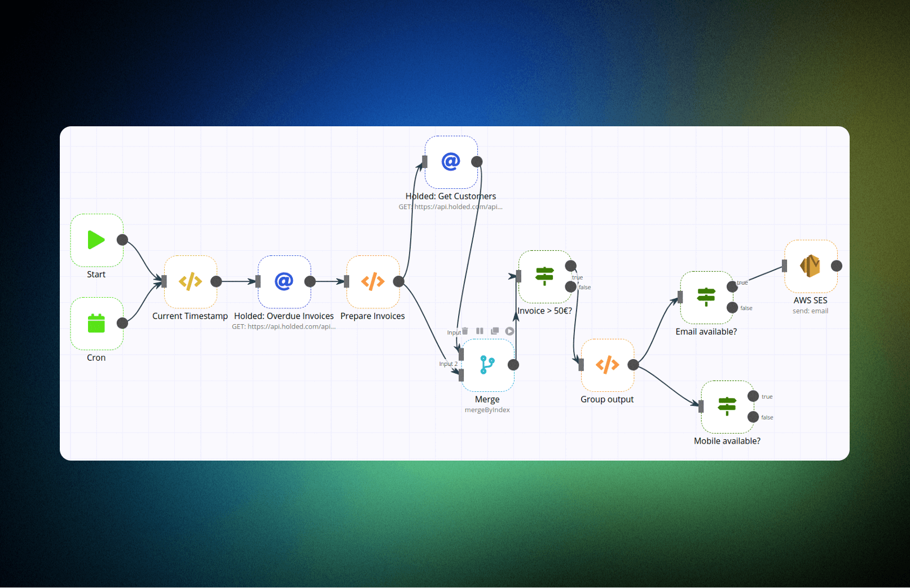910x588 pixels.
Task: Pause the Merge node
Action: 480,331
